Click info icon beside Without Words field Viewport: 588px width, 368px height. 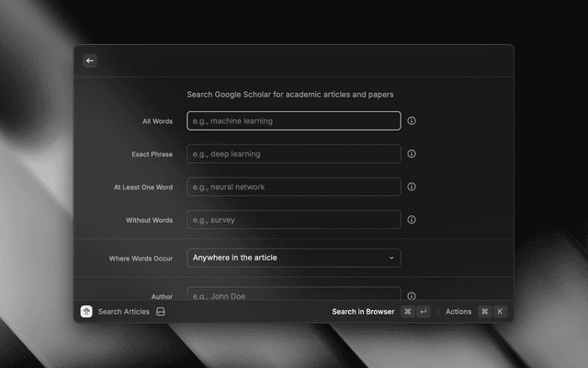412,220
